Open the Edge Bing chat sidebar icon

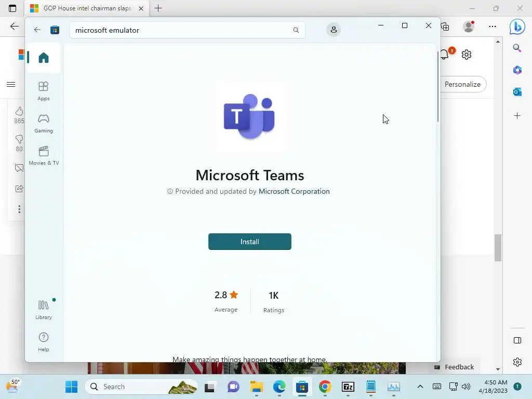pyautogui.click(x=517, y=26)
